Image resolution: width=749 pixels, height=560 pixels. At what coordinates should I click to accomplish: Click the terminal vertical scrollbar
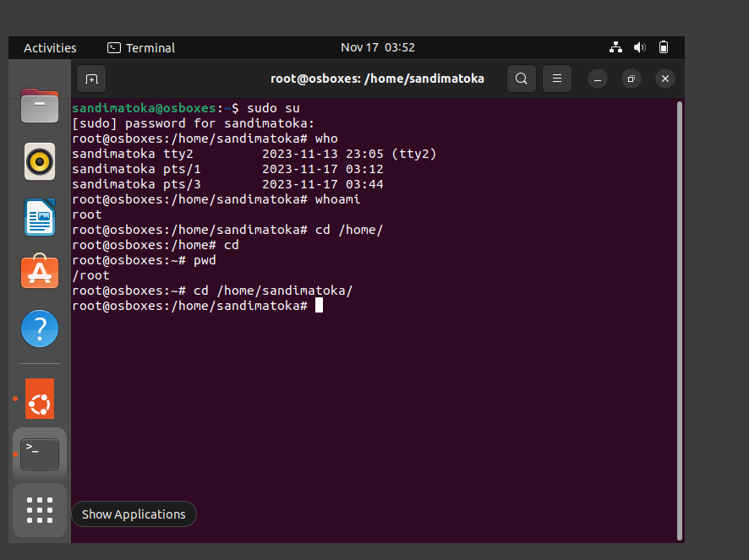[680, 321]
